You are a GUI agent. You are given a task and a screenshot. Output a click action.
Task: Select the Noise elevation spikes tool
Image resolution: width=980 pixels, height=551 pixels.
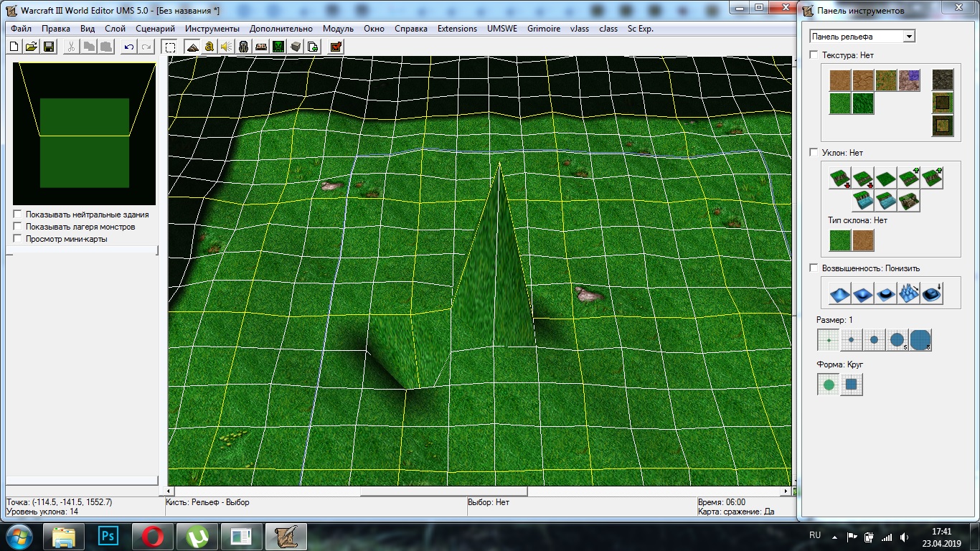(x=909, y=293)
